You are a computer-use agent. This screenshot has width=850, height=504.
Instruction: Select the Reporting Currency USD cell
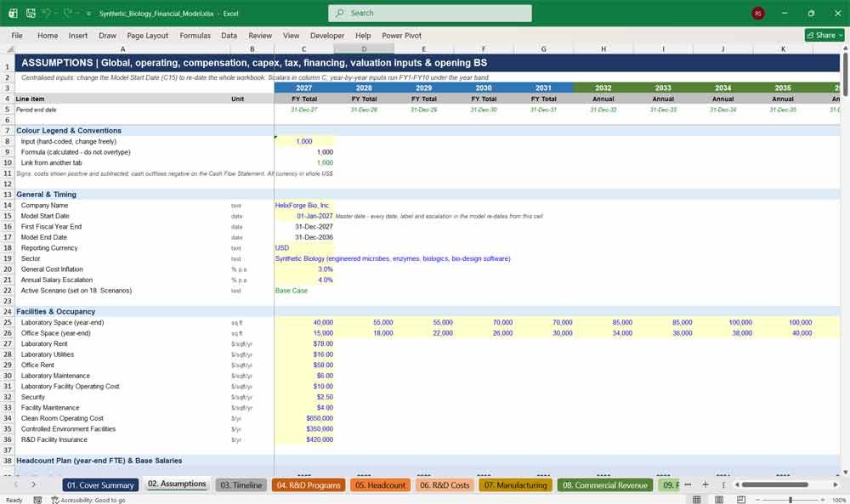point(304,247)
